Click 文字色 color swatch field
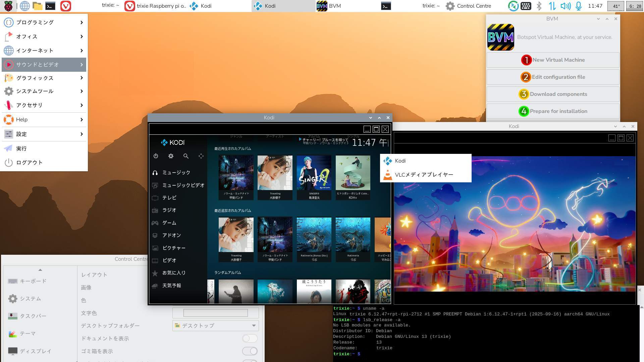The height and width of the screenshot is (362, 644). 215,313
